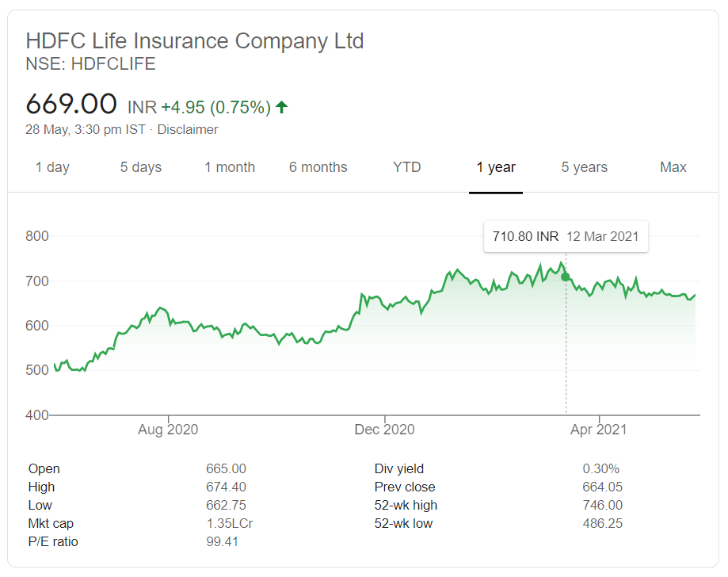
Task: Click the P/E ratio value 99.41
Action: (223, 541)
